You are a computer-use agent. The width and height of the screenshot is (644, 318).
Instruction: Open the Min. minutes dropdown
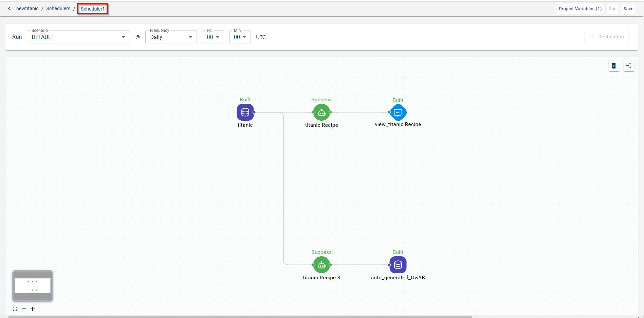[x=240, y=37]
